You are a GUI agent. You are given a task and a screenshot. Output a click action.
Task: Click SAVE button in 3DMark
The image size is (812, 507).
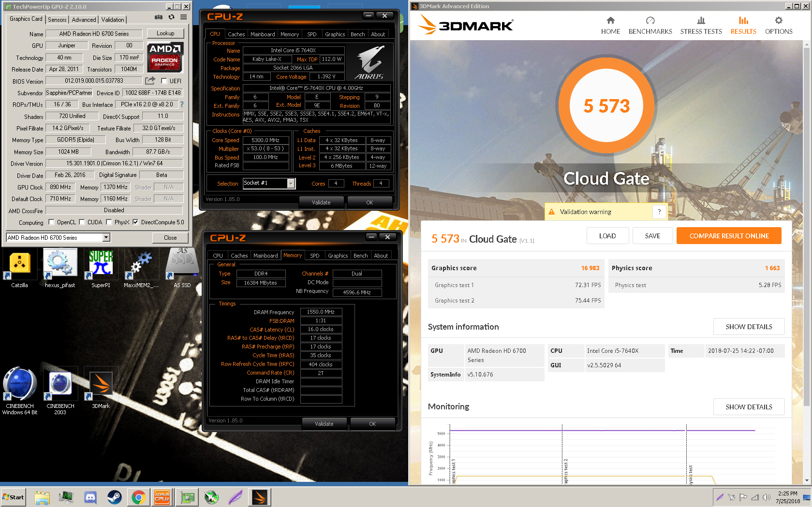coord(652,236)
